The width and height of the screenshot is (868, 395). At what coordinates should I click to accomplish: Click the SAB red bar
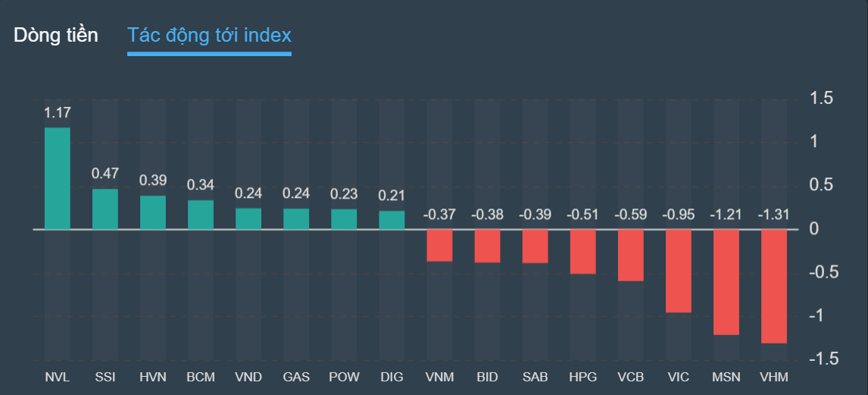click(535, 246)
